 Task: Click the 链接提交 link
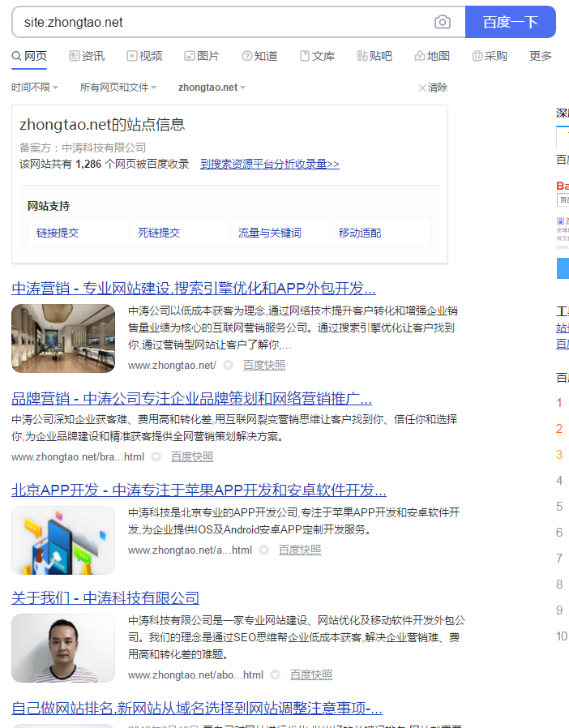click(x=58, y=233)
